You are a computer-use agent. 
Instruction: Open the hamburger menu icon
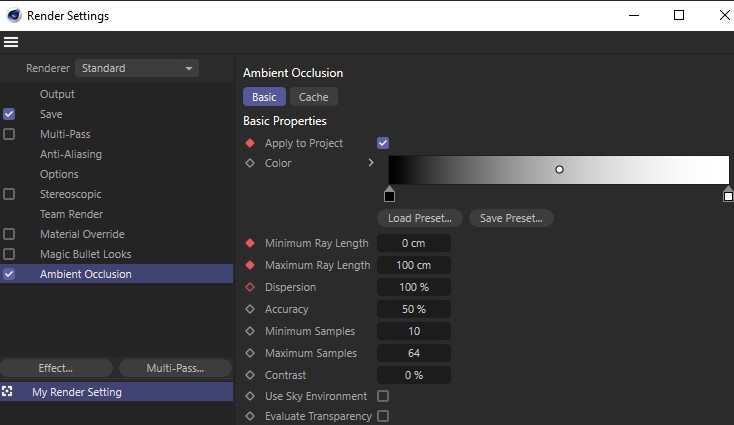(x=11, y=42)
